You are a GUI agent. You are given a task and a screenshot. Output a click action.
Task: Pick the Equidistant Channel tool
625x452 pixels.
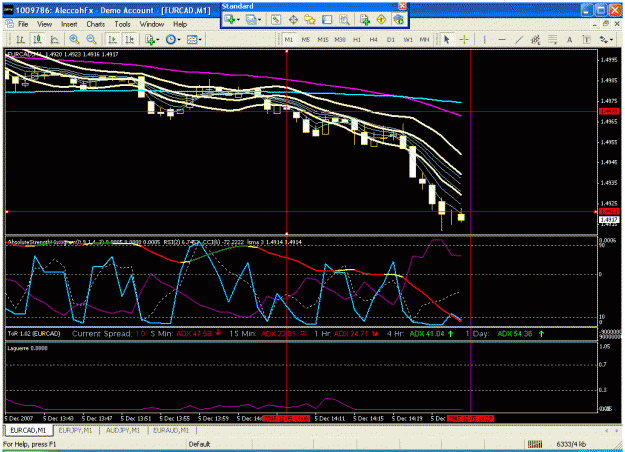[535, 39]
